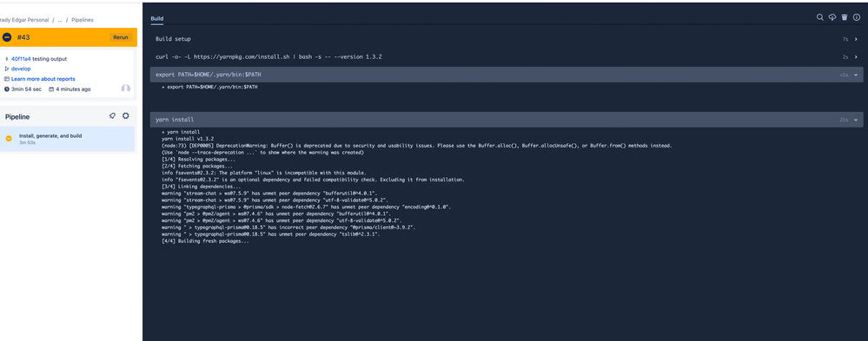Click the orange status icon of build step
This screenshot has width=868, height=341.
(x=9, y=139)
